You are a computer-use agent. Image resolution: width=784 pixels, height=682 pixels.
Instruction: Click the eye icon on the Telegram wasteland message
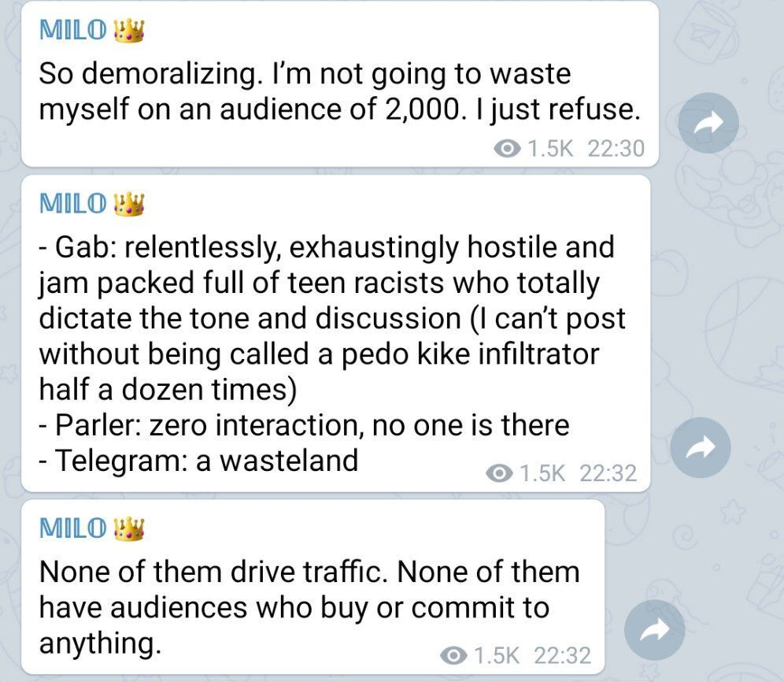[x=499, y=473]
